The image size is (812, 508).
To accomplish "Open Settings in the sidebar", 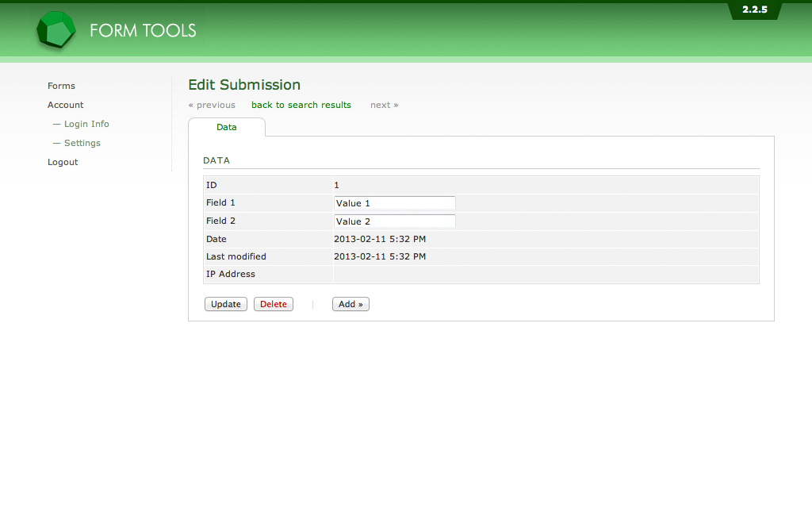I will (82, 143).
